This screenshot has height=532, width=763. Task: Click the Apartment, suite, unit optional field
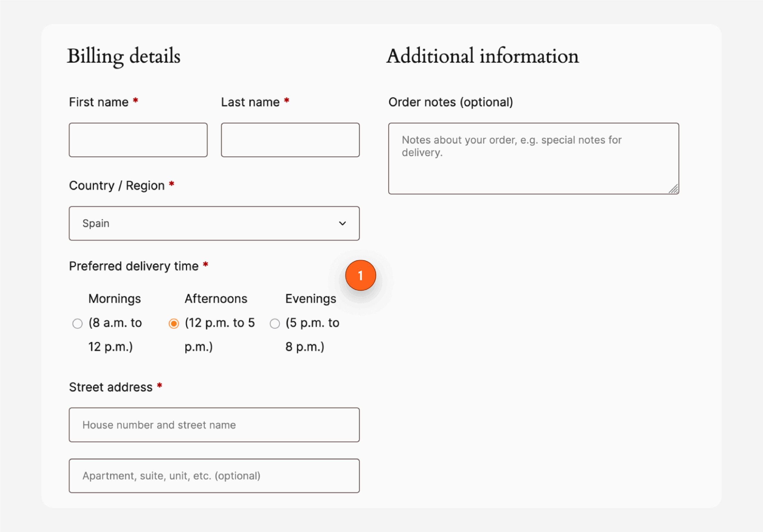[214, 475]
